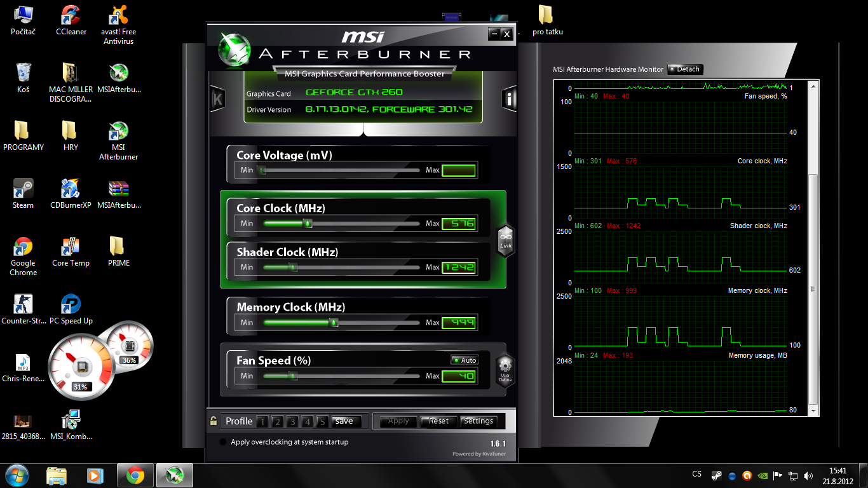Click the Afterburner jet logo
Viewport: 868px width, 488px height.
tap(234, 49)
